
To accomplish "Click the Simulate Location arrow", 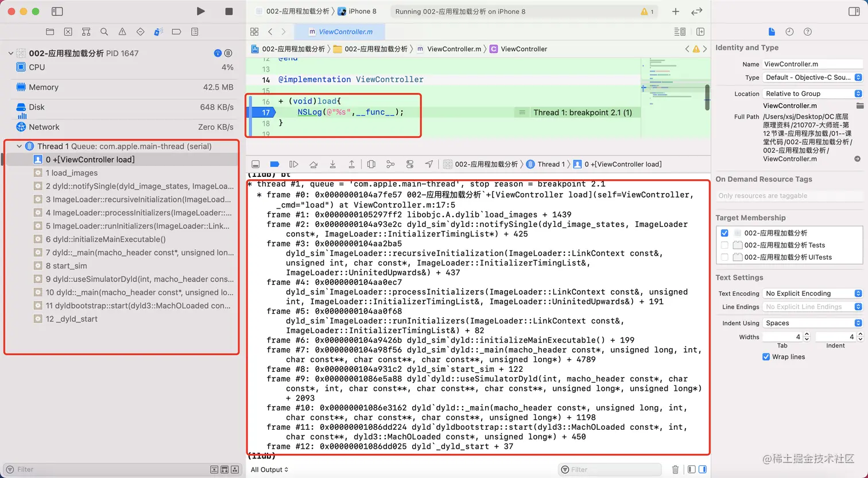I will pyautogui.click(x=429, y=164).
